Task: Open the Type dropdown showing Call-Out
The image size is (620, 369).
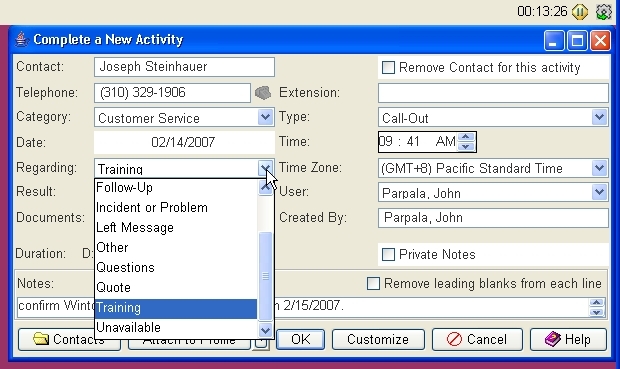Action: point(599,117)
